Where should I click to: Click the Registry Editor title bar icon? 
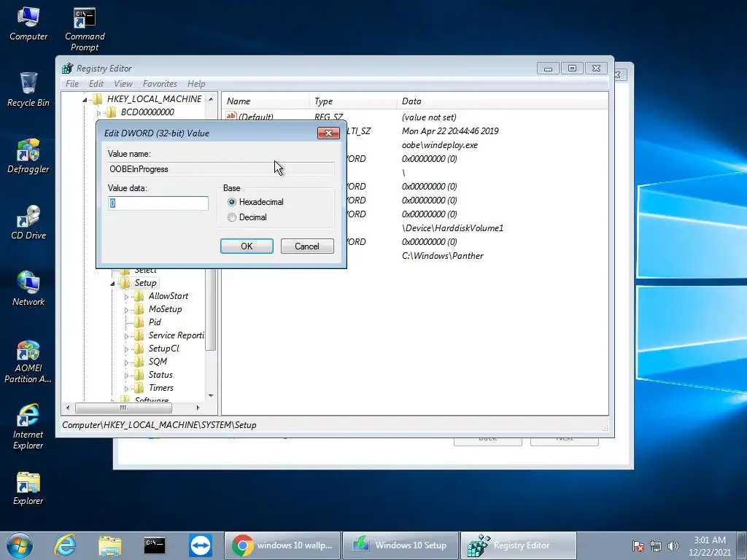(68, 68)
